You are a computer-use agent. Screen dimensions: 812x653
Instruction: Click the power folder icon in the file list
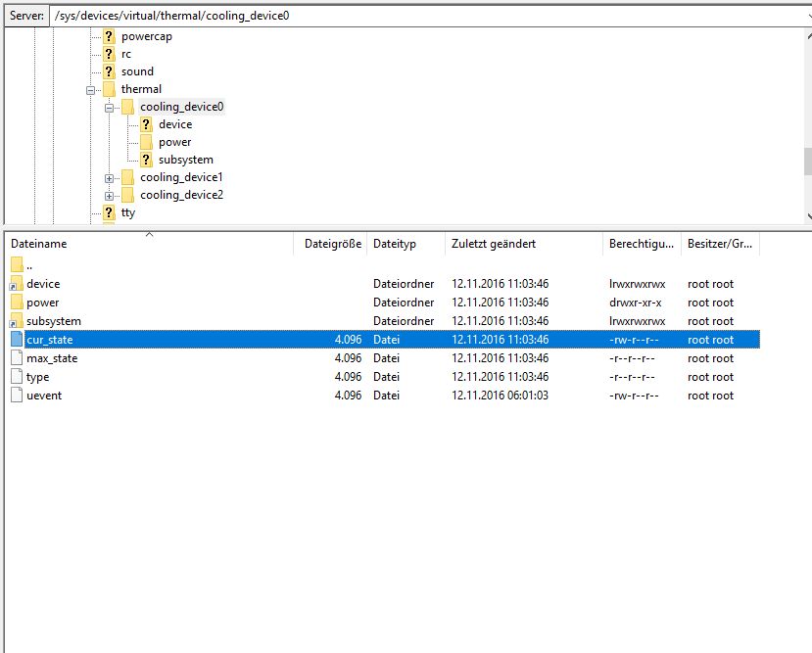[x=17, y=303]
